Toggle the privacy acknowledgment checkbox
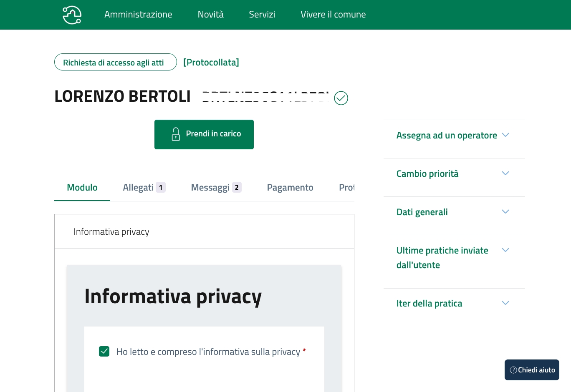This screenshot has height=392, width=571. click(104, 352)
